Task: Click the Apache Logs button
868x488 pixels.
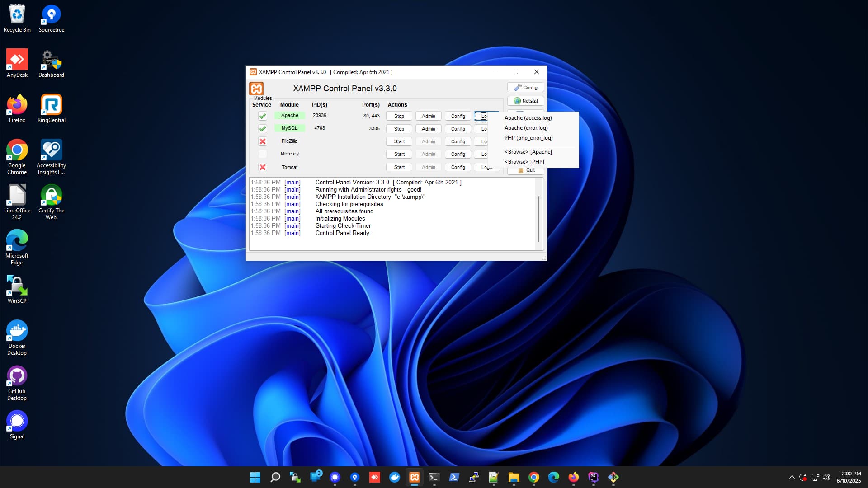Action: tap(481, 116)
